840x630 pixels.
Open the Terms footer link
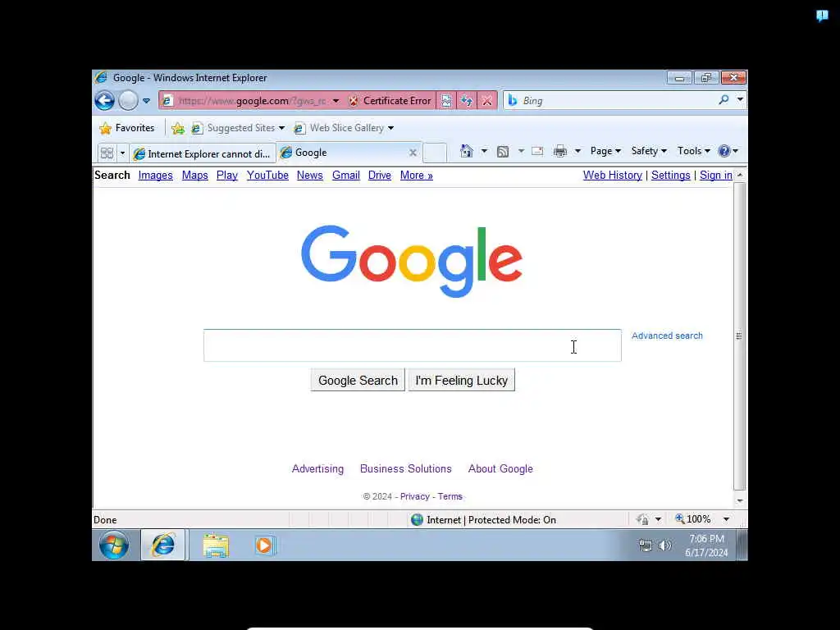click(x=450, y=496)
